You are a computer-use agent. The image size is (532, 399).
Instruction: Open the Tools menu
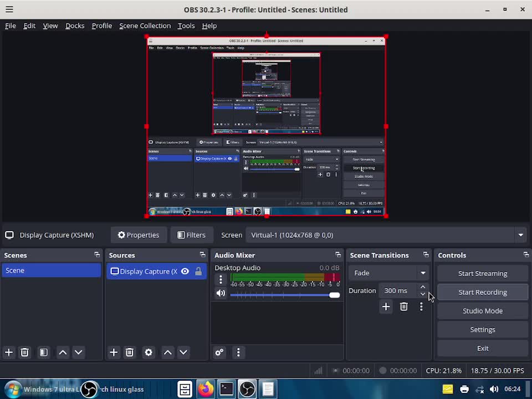[x=186, y=26]
